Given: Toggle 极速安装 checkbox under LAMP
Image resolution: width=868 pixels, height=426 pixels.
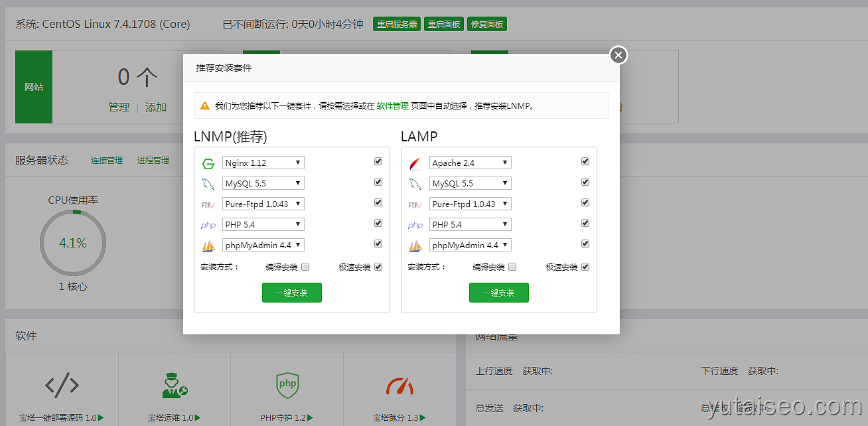Looking at the screenshot, I should point(585,267).
